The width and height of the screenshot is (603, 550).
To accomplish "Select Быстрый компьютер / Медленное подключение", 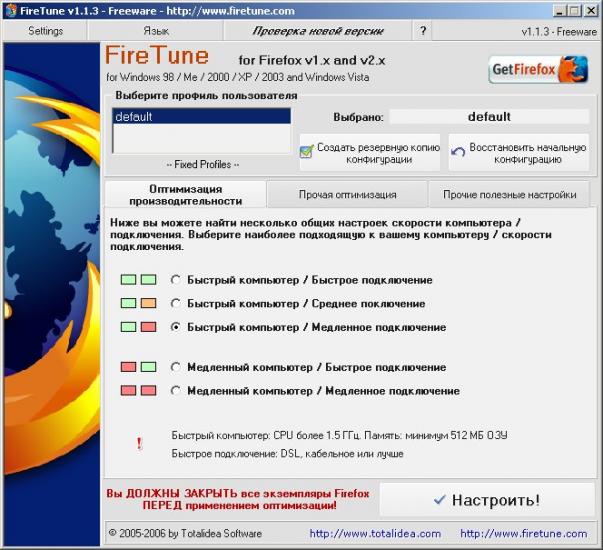I will (x=176, y=327).
